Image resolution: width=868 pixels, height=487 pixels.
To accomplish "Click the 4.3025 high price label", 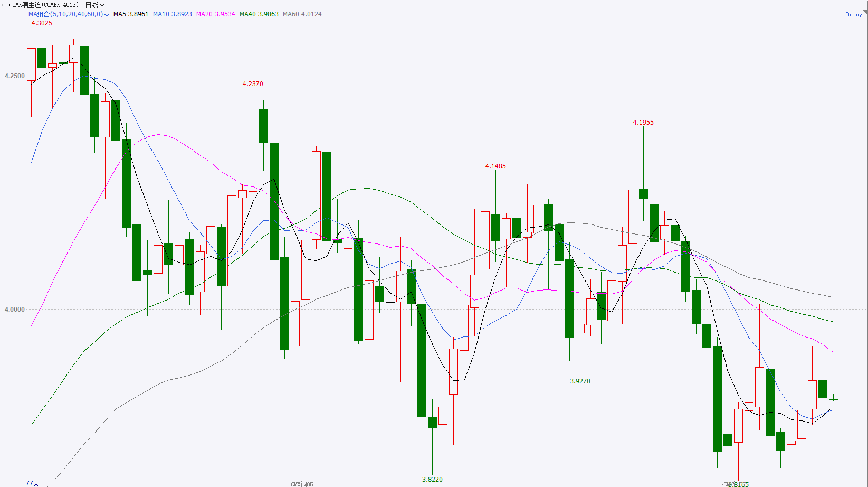I will [x=42, y=23].
